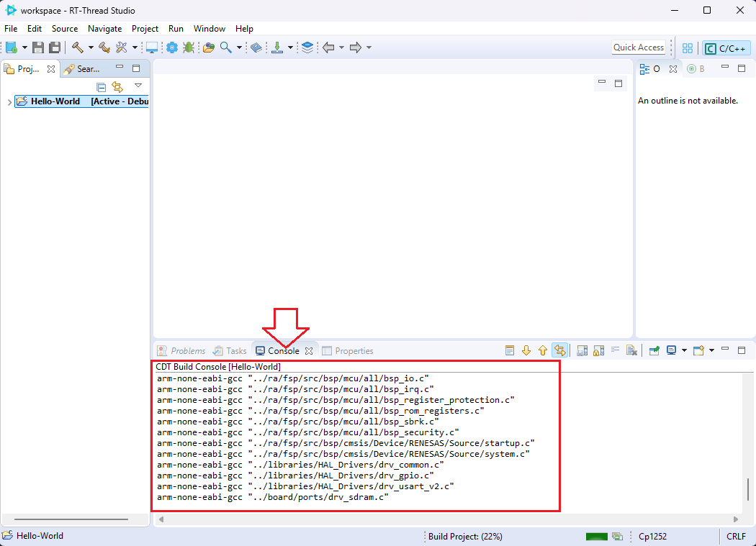Toggle Link with Editor in Project Explorer
Viewport: 756px width, 546px height.
[x=117, y=86]
